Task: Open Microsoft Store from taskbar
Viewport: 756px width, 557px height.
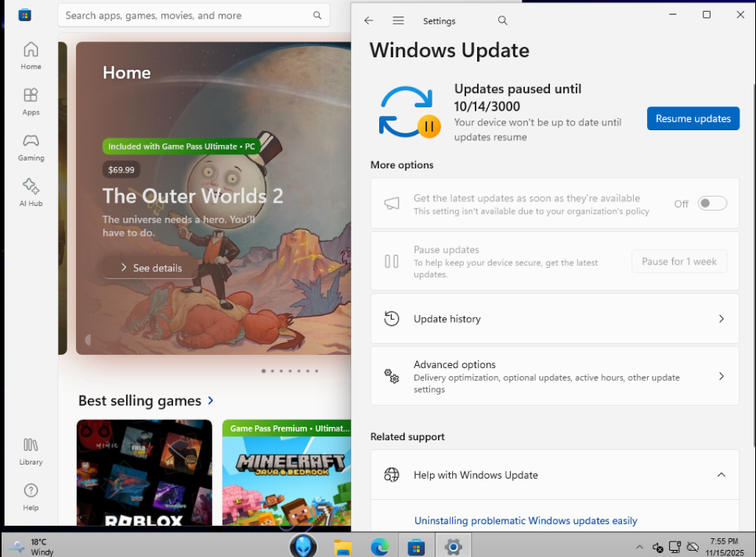Action: coord(416,548)
